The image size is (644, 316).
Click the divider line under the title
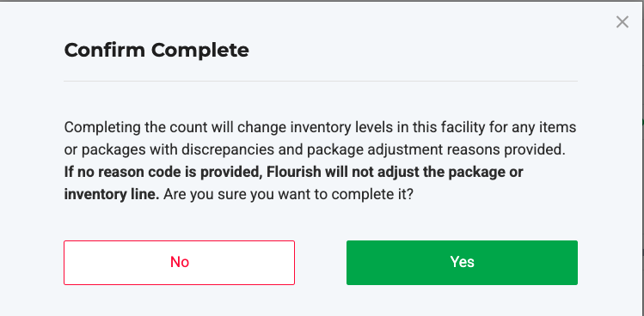(x=321, y=82)
